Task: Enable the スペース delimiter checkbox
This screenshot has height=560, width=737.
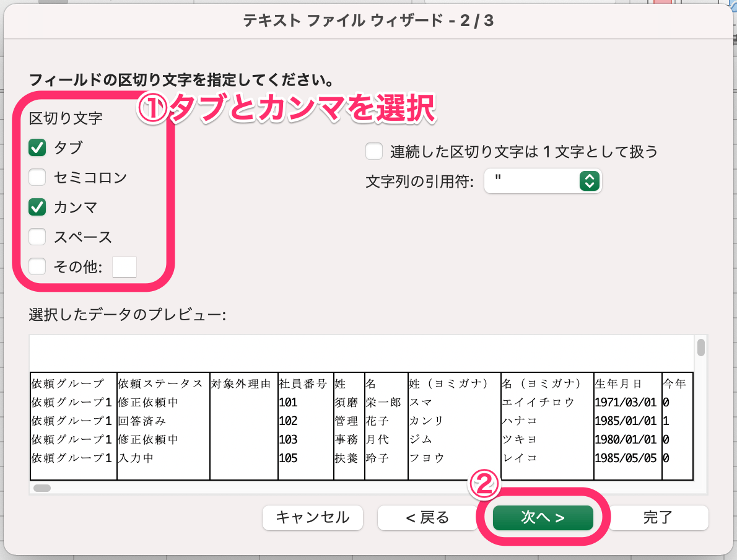Action: (37, 237)
